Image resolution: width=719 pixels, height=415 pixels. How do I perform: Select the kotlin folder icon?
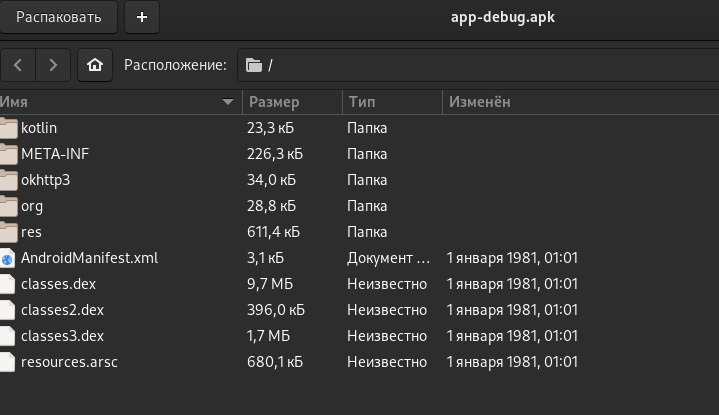coord(8,128)
